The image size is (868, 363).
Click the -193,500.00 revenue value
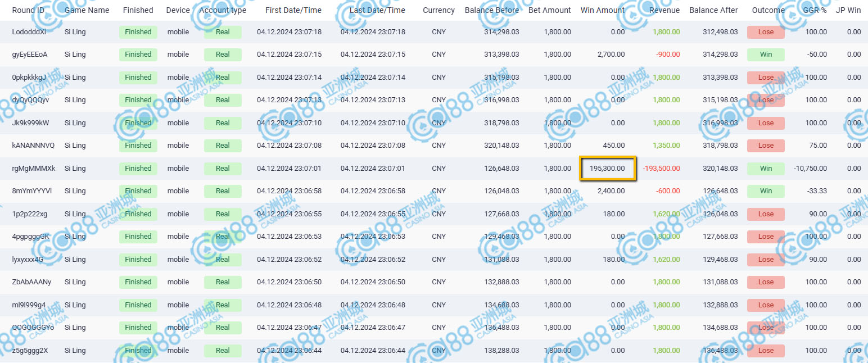pos(661,169)
